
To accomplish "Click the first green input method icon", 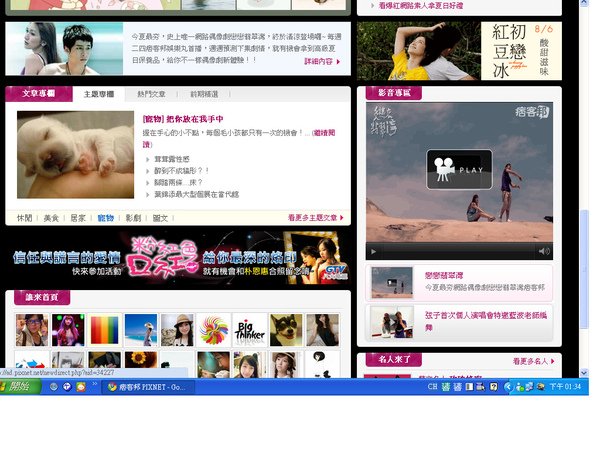I will [446, 387].
